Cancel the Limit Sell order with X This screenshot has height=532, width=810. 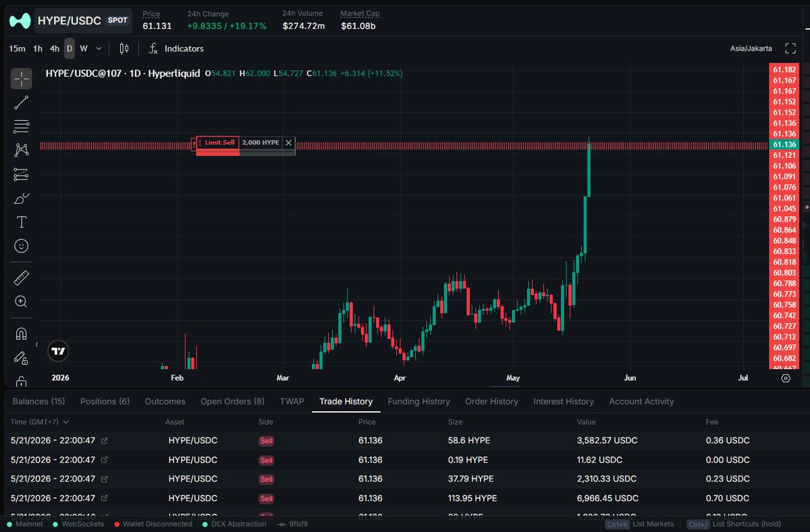pos(288,142)
